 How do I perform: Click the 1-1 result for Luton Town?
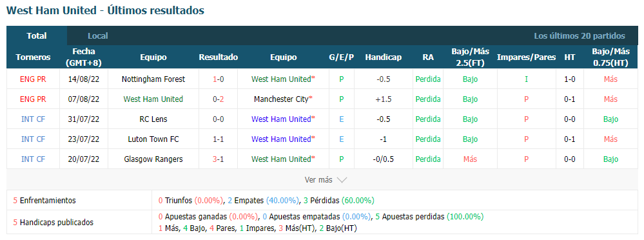(218, 139)
